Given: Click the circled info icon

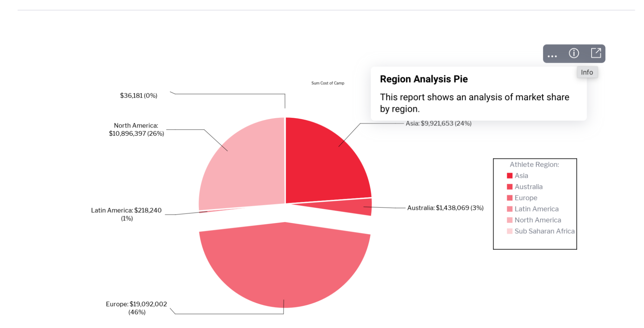Looking at the screenshot, I should click(574, 53).
